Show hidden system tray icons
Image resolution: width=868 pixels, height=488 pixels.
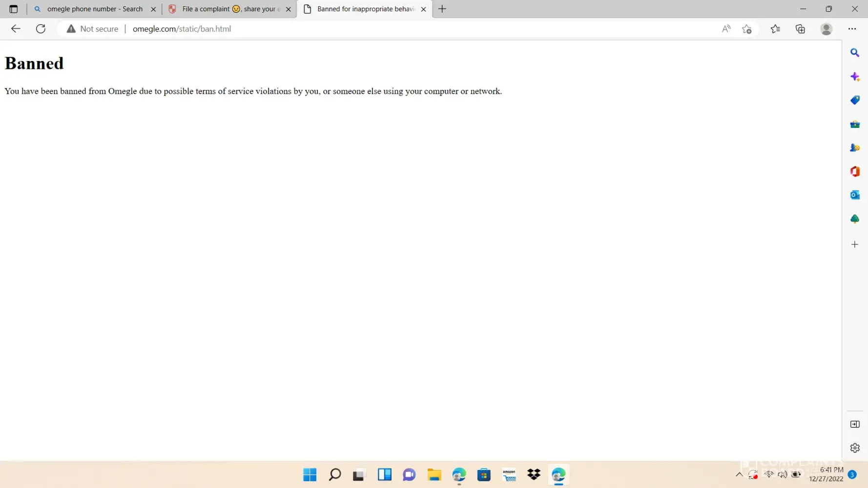[x=739, y=474]
